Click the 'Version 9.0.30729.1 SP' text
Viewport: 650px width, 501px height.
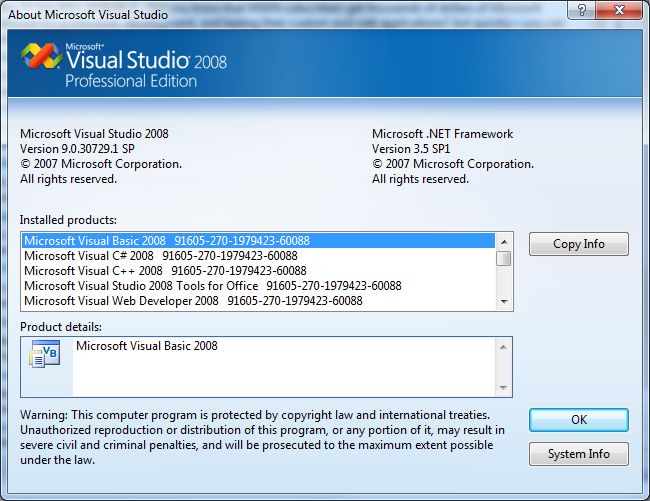77,149
